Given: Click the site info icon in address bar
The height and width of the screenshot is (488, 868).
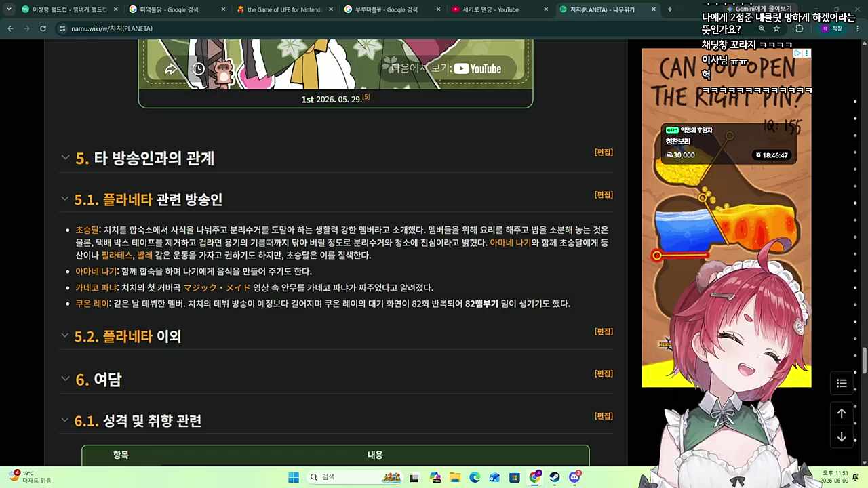Looking at the screenshot, I should coord(62,28).
